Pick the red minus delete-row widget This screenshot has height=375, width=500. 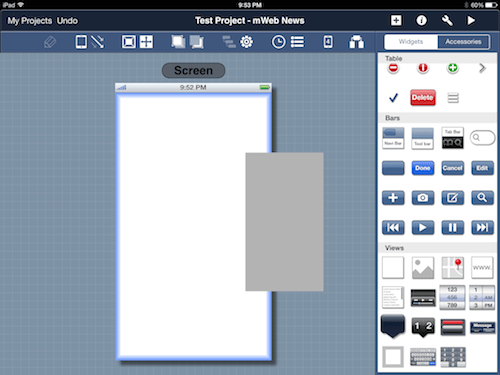(393, 68)
